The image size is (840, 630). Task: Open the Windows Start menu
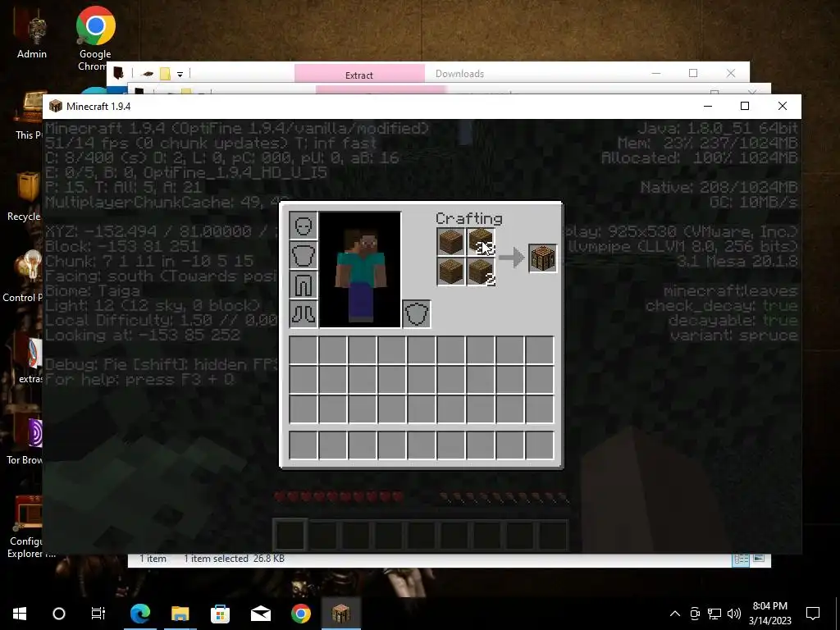point(20,614)
